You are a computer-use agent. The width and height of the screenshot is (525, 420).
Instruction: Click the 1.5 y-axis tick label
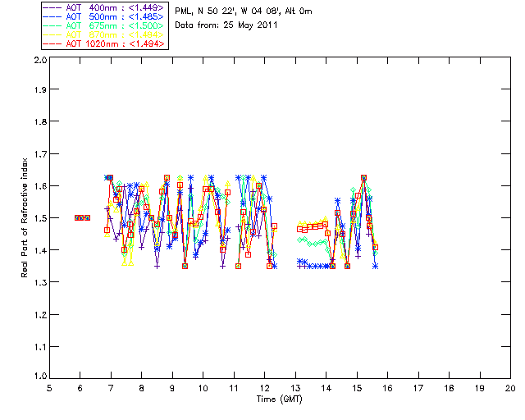coord(40,218)
